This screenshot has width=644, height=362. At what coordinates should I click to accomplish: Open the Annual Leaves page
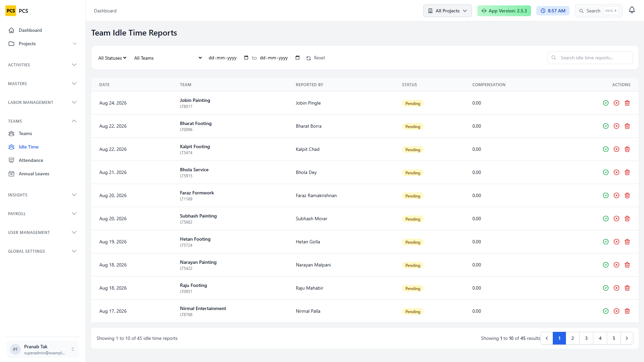point(42,174)
